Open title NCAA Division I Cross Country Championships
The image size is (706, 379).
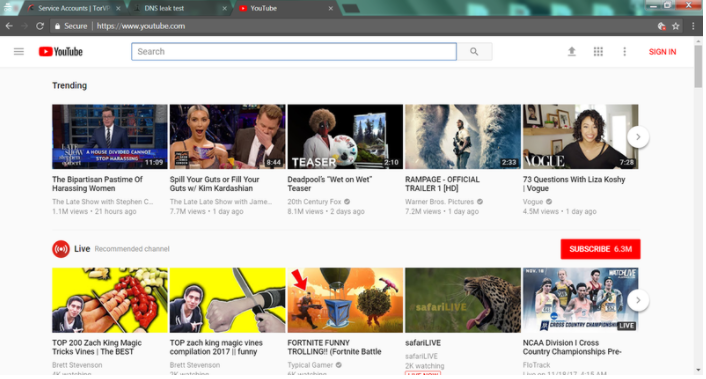[572, 347]
